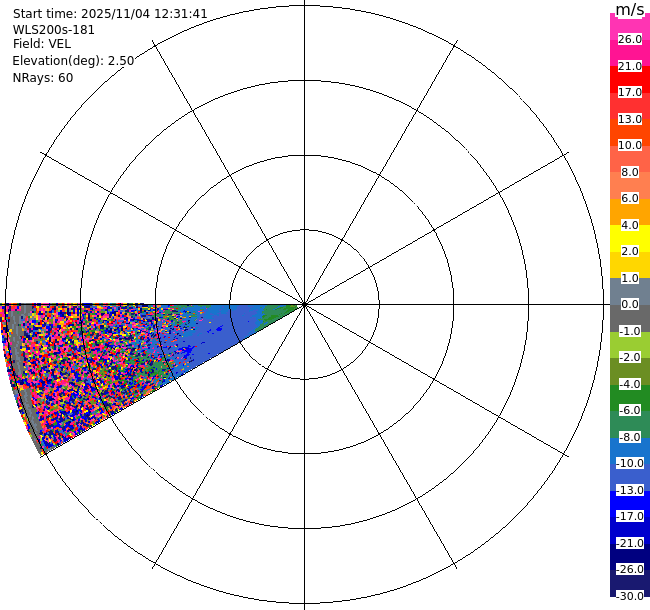
Task: Click the -6.0 colorbar tick label
Action: coord(630,410)
